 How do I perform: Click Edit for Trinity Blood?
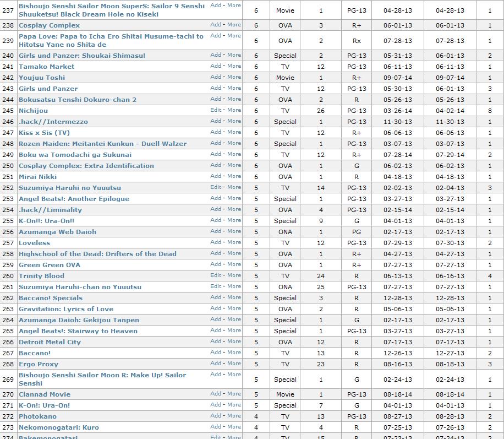click(216, 275)
